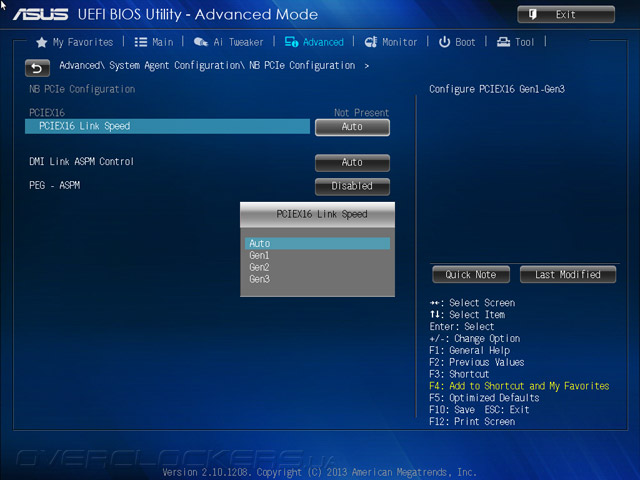Click the list icon beside Main

(x=141, y=42)
